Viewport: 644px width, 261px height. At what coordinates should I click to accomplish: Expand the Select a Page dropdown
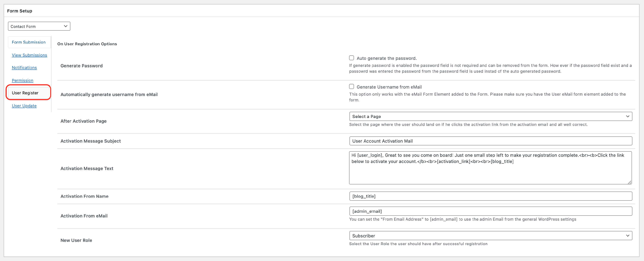pyautogui.click(x=490, y=116)
